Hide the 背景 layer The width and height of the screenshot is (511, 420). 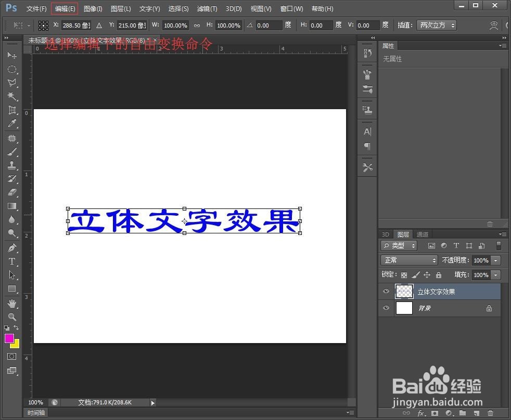(386, 308)
